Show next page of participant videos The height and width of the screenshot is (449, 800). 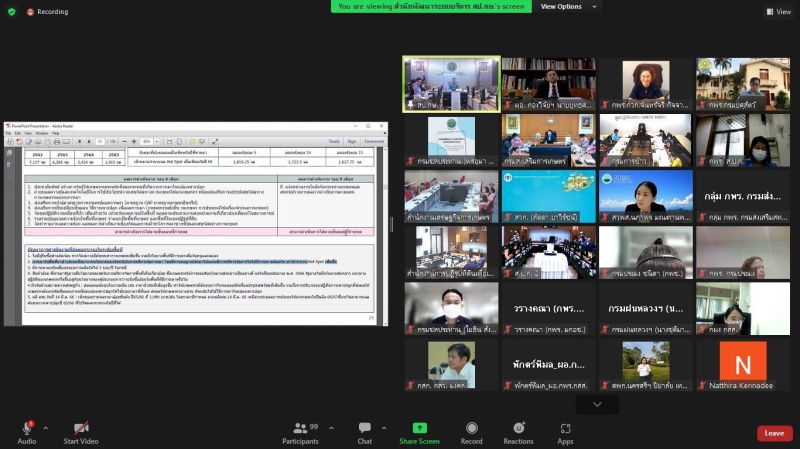597,405
